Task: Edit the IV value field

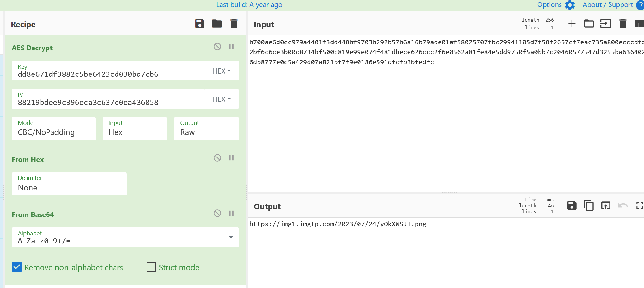Action: [x=108, y=99]
